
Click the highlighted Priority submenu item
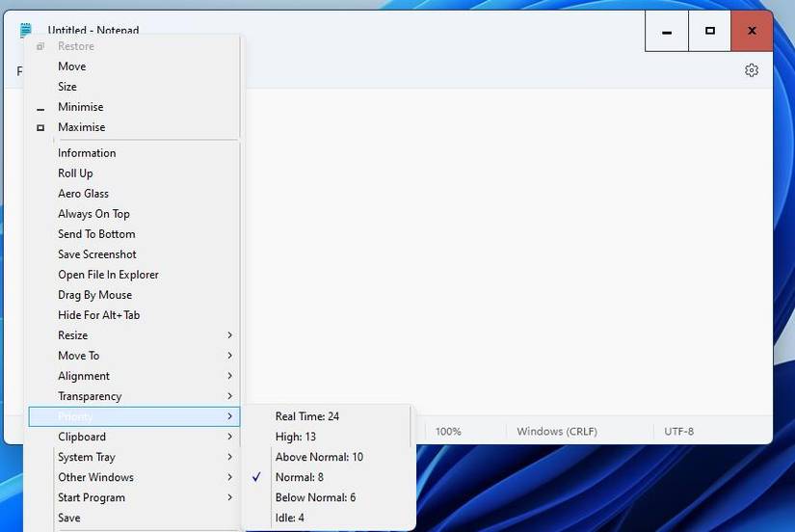point(134,417)
